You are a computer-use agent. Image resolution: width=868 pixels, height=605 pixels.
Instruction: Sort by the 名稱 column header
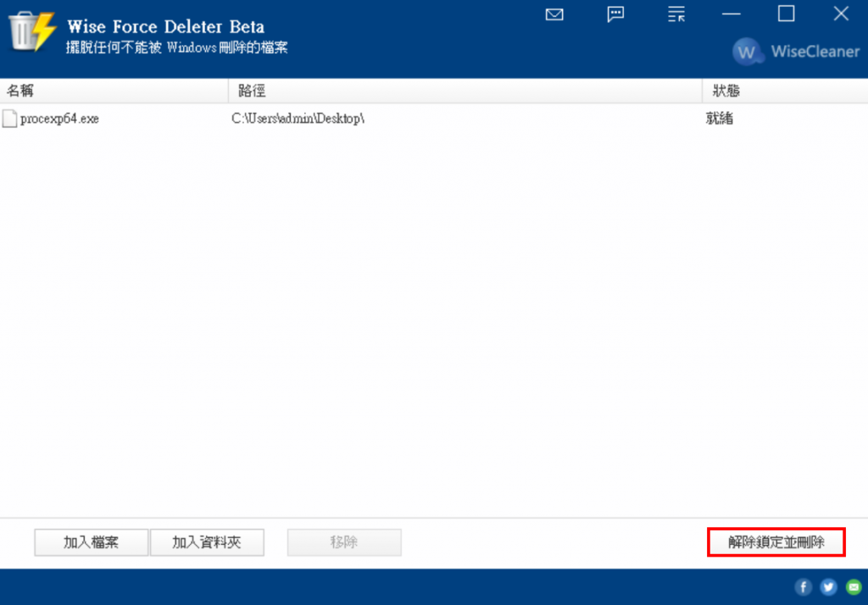[x=114, y=91]
